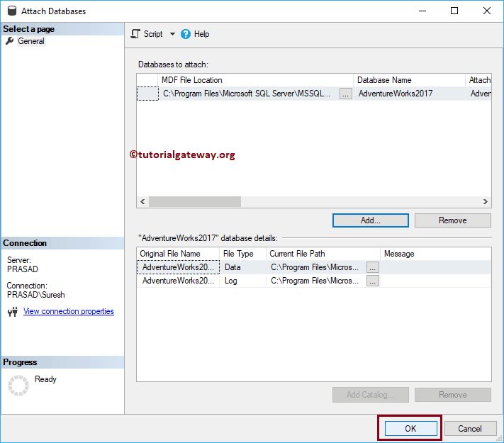Open View connection properties link
The width and height of the screenshot is (504, 443).
pyautogui.click(x=69, y=311)
